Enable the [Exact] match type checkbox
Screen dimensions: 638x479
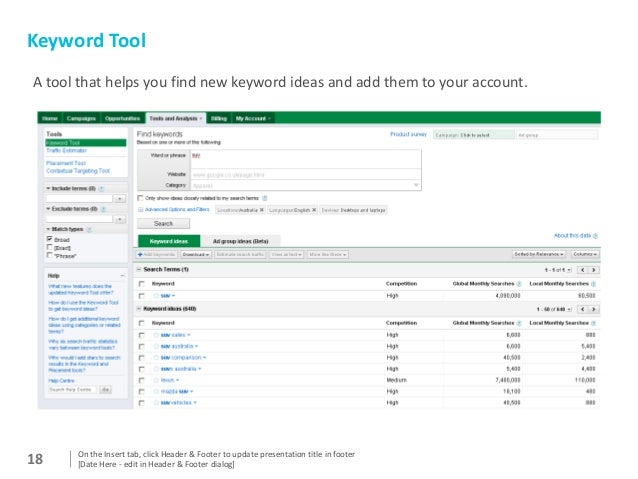pyautogui.click(x=50, y=247)
